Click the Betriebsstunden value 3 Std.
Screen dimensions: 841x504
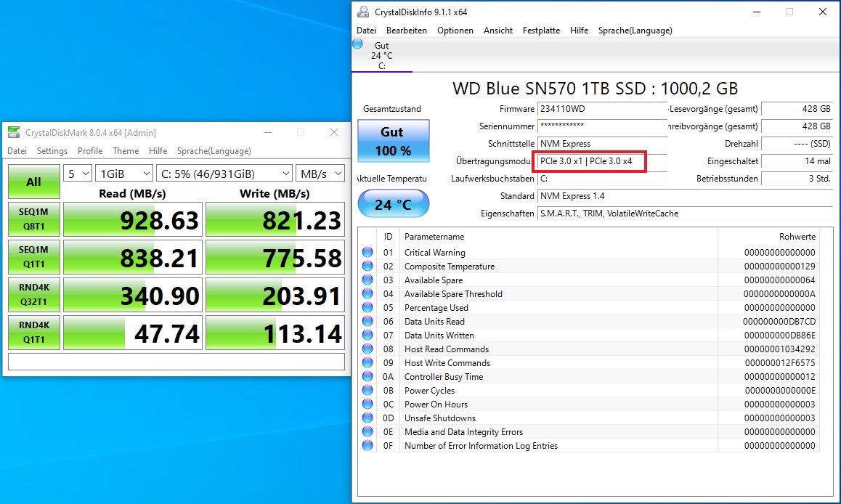pos(797,179)
